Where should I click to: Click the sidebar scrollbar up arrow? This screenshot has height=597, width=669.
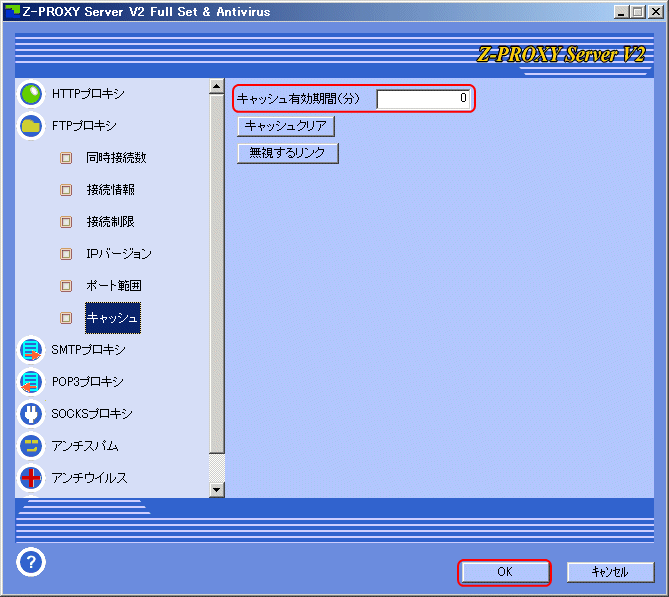coord(217,86)
